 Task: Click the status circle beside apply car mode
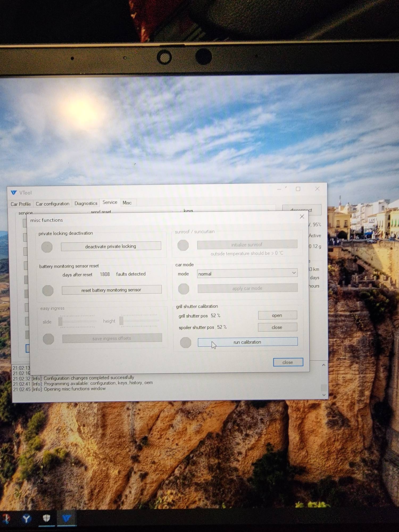184,289
